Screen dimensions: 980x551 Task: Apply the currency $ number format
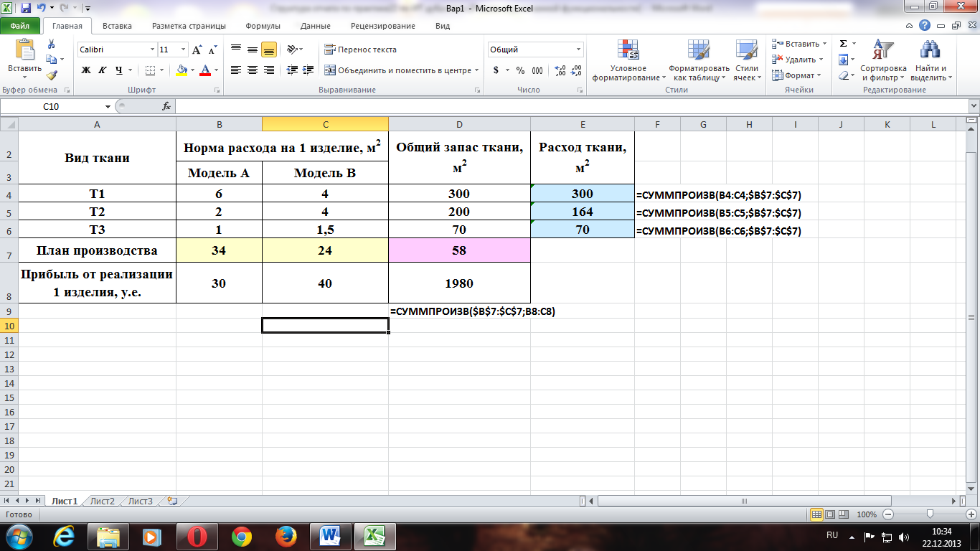[x=496, y=70]
